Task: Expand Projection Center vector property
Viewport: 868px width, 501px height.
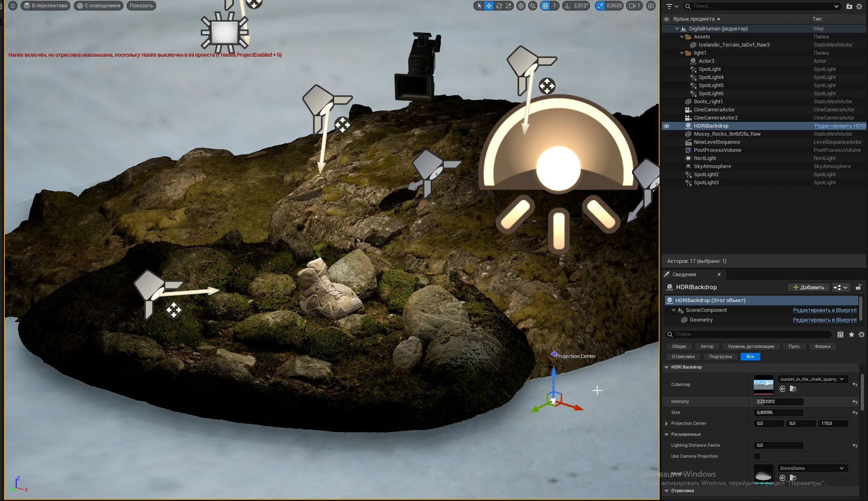Action: pos(666,424)
